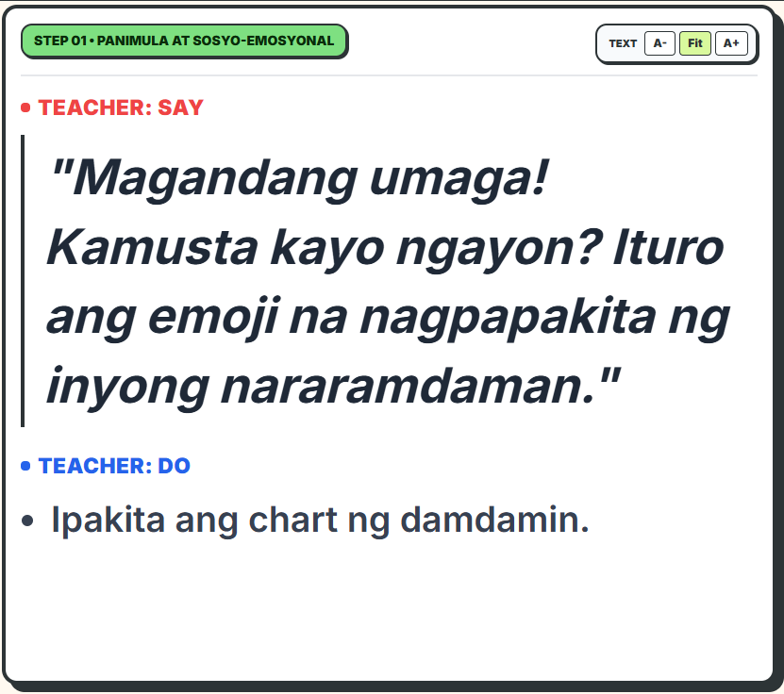Click the quote starting "Magandang umaga!"
This screenshot has width=784, height=694.
(388, 281)
